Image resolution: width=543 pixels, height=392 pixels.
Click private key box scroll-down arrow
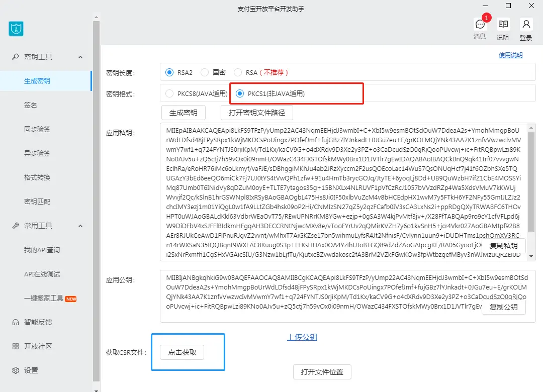click(x=531, y=256)
